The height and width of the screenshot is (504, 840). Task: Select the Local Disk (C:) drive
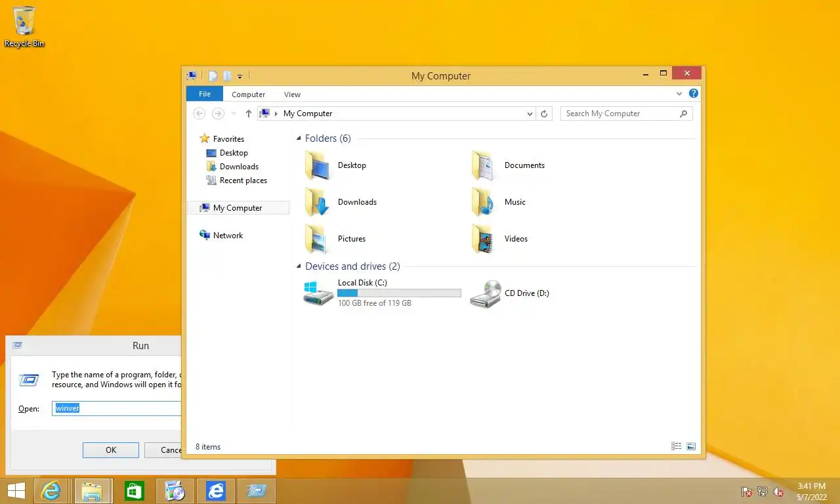tap(381, 293)
